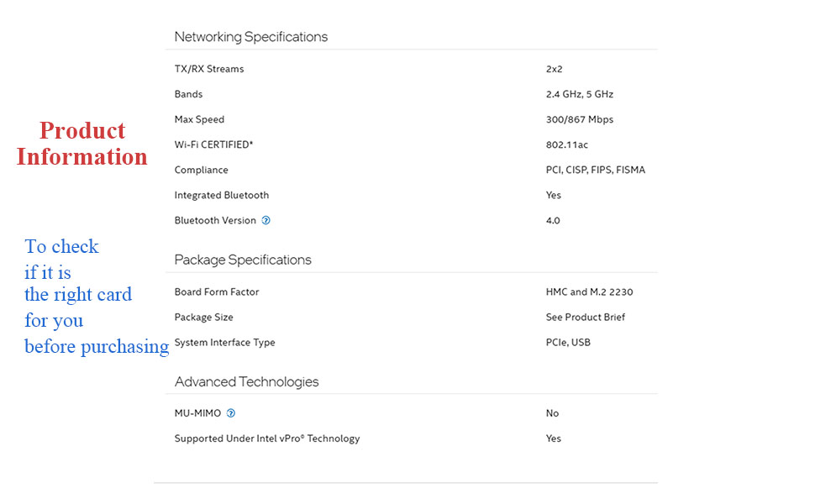Click Supported Under Intel vPro Technology label
Viewport: 815px width, 504px height.
267,438
